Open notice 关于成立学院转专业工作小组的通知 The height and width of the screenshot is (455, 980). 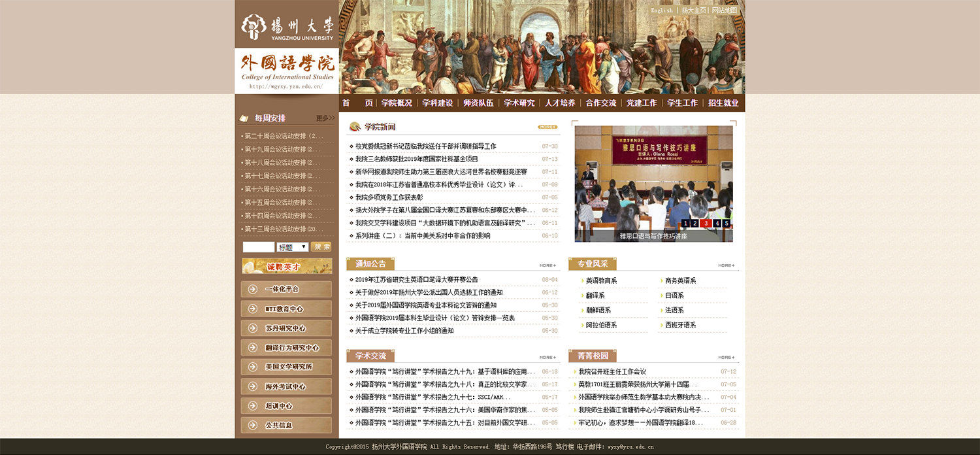pyautogui.click(x=404, y=331)
